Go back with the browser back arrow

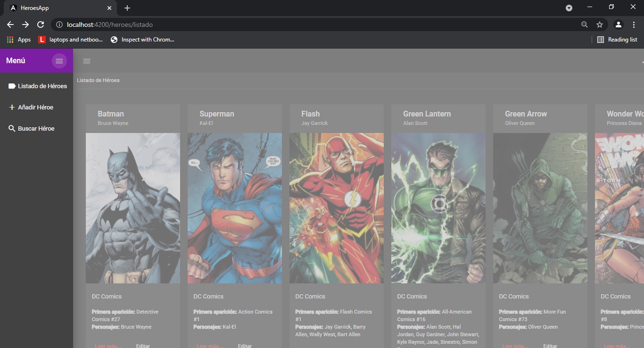[10, 25]
